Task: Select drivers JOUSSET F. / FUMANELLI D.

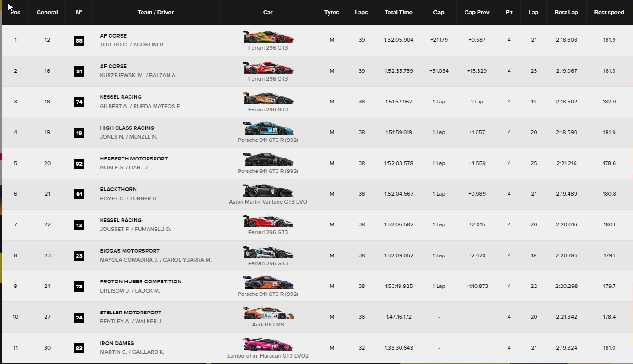Action: coord(136,229)
